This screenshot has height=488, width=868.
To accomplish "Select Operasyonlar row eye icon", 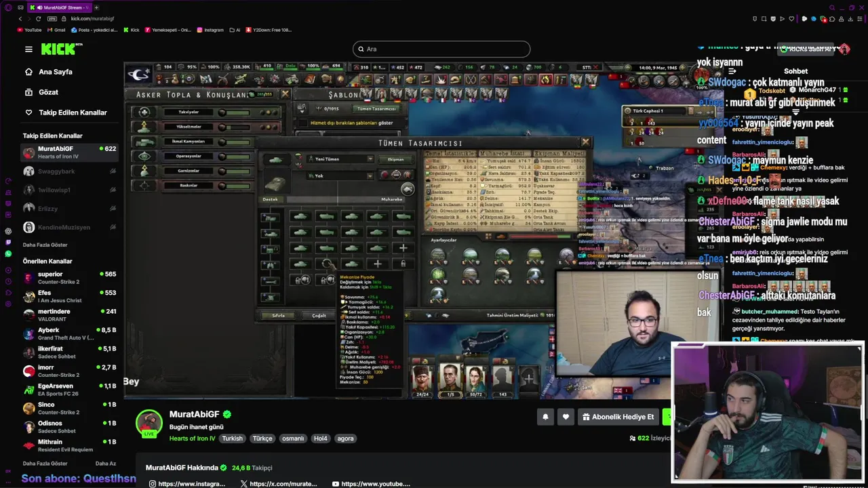I will (144, 156).
